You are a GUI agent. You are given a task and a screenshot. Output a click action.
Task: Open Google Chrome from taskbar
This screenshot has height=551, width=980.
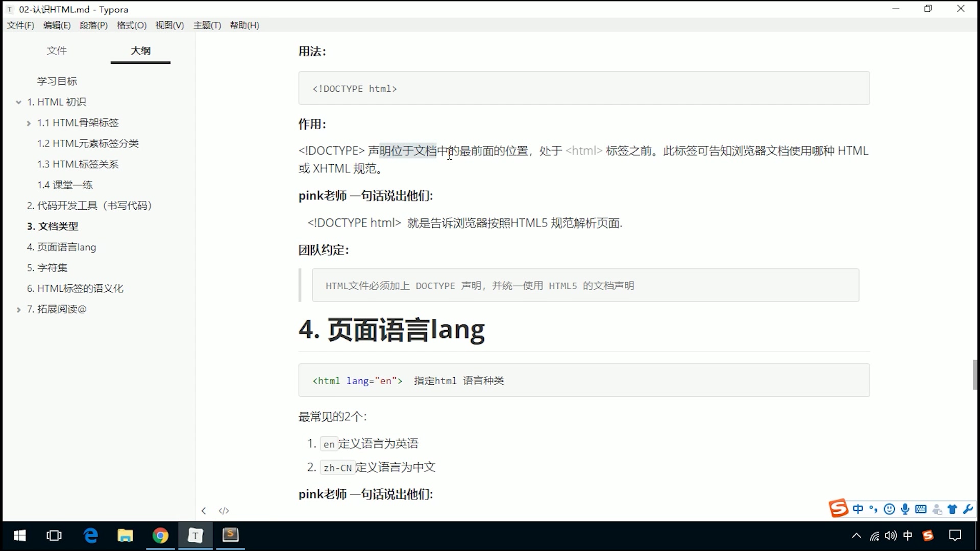click(160, 536)
